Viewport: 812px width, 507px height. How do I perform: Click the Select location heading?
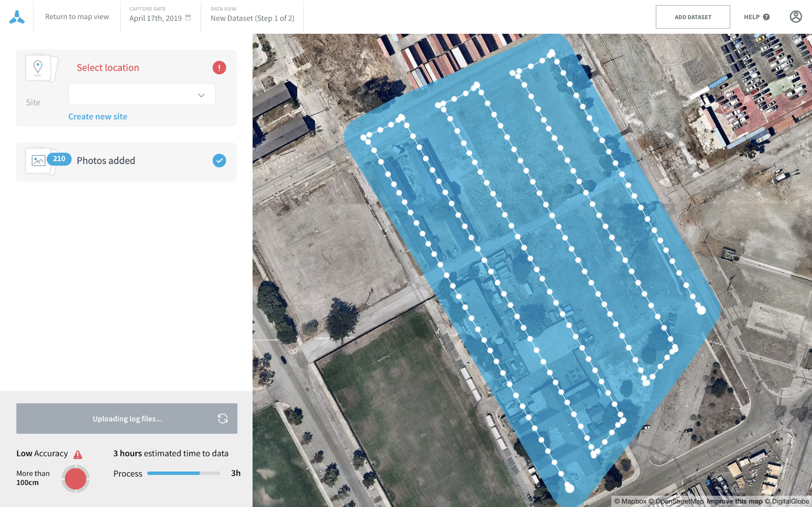tap(108, 68)
